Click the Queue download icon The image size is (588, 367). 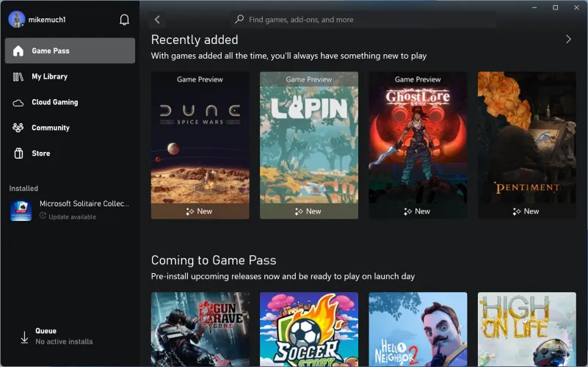24,336
